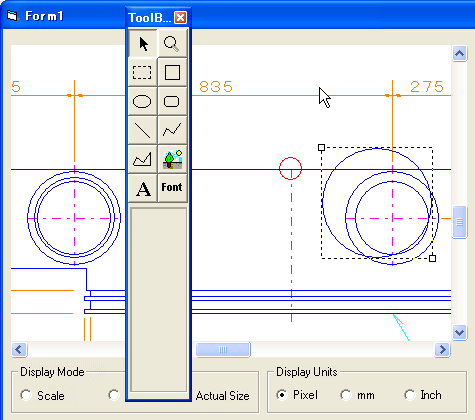This screenshot has height=420, width=475.
Task: Click the horizontal scrollbar thumb
Action: click(223, 349)
